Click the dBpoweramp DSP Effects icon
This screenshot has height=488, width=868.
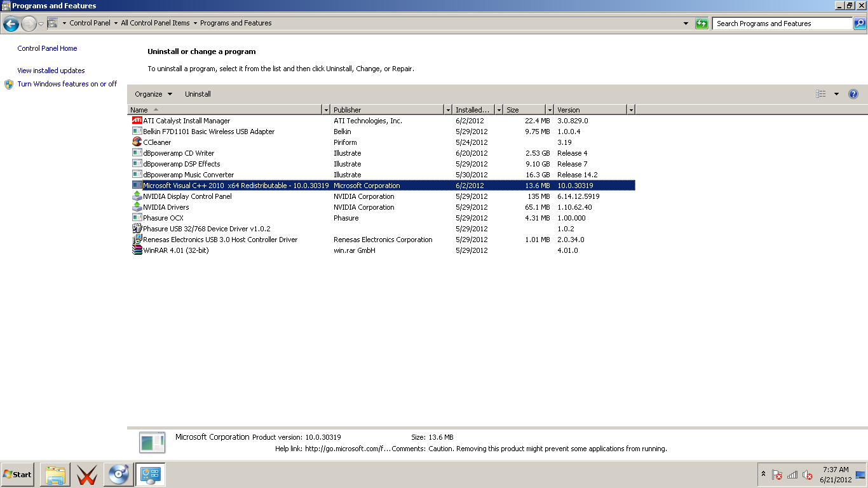pos(137,164)
